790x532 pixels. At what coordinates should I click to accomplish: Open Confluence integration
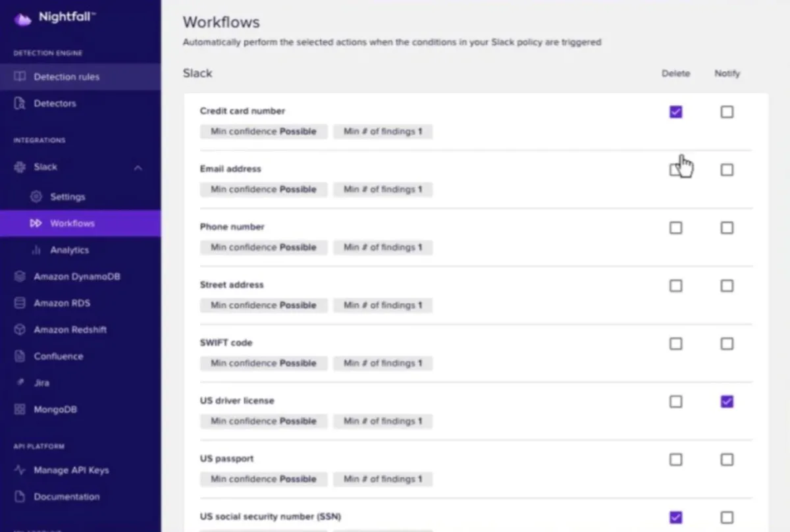click(80, 356)
